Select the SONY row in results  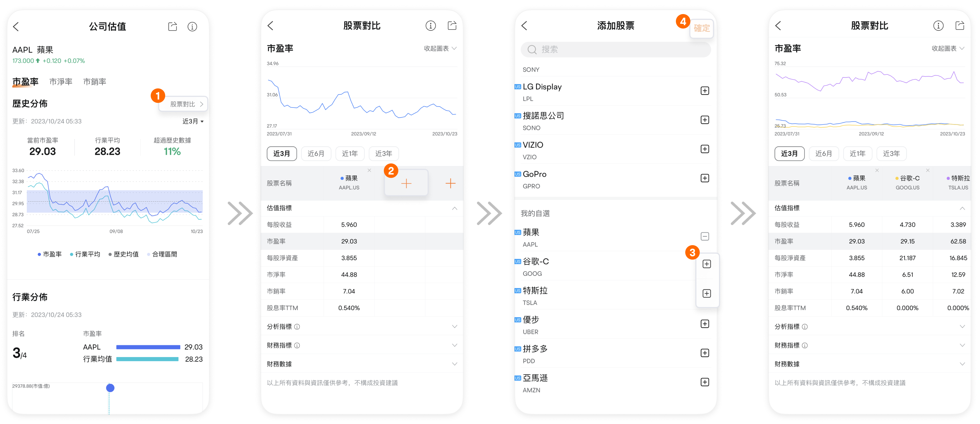pos(616,70)
